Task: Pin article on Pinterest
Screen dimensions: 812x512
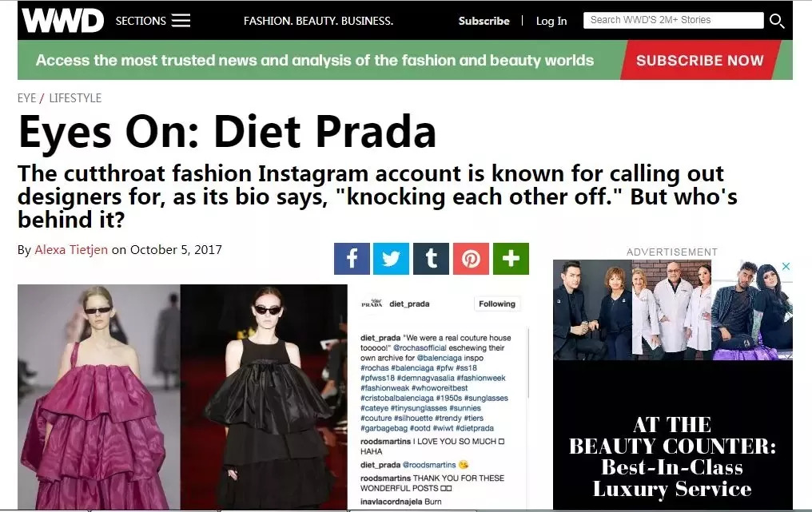Action: click(471, 258)
